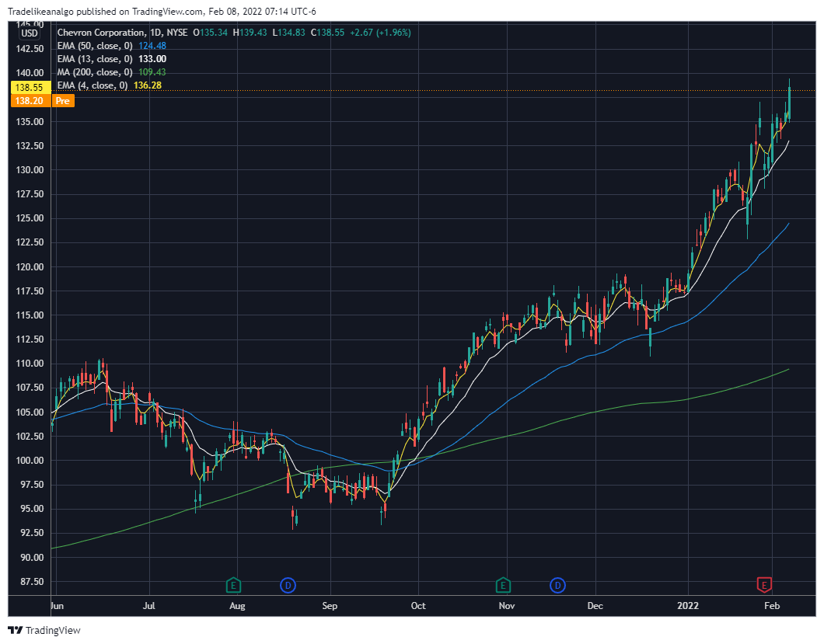Click the MA 200 value 109.43
This screenshot has height=644, width=824.
[152, 72]
